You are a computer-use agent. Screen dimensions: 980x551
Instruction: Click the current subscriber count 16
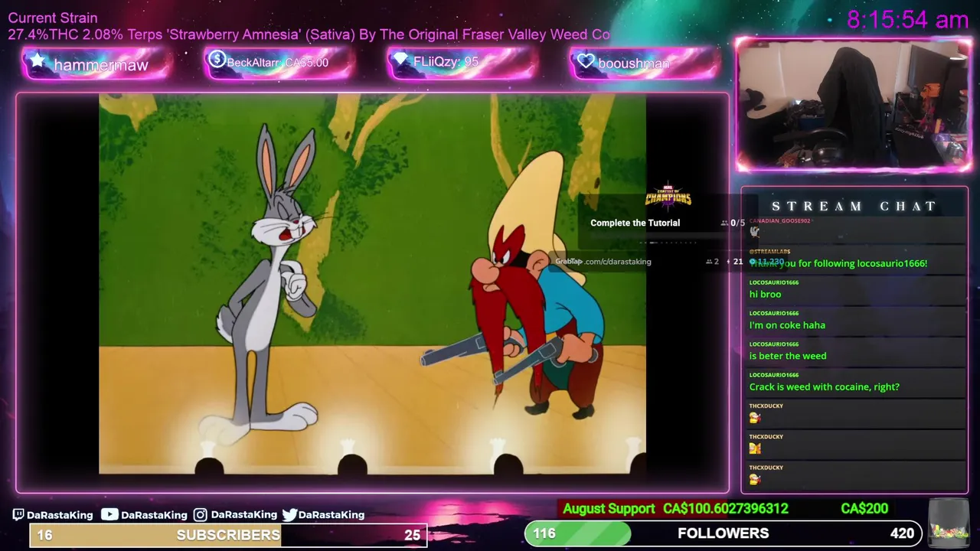(44, 535)
